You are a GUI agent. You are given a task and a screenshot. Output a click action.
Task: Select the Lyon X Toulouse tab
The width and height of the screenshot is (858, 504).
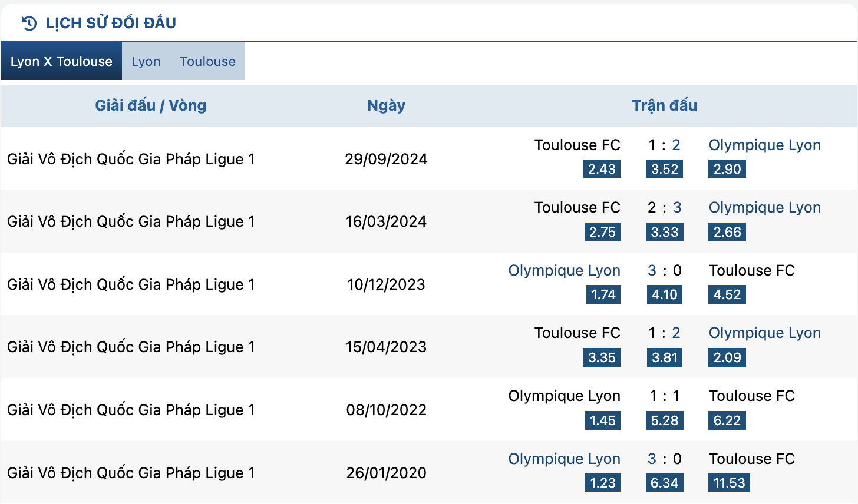[x=61, y=61]
